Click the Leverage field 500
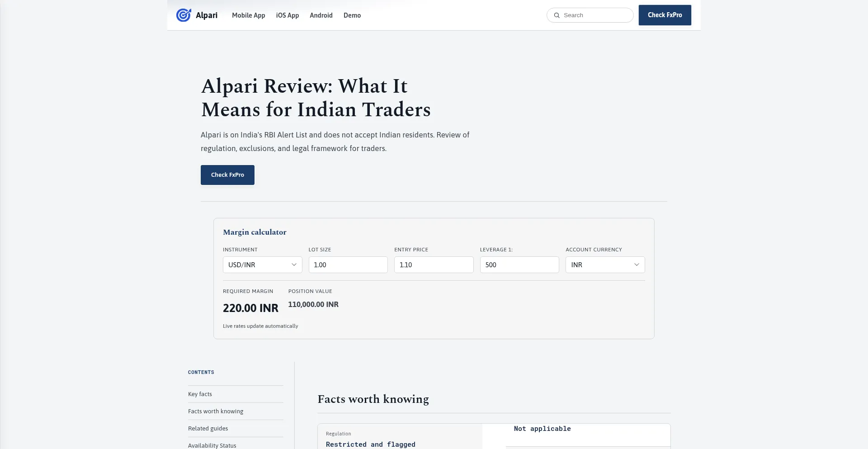The height and width of the screenshot is (449, 868). click(x=519, y=265)
